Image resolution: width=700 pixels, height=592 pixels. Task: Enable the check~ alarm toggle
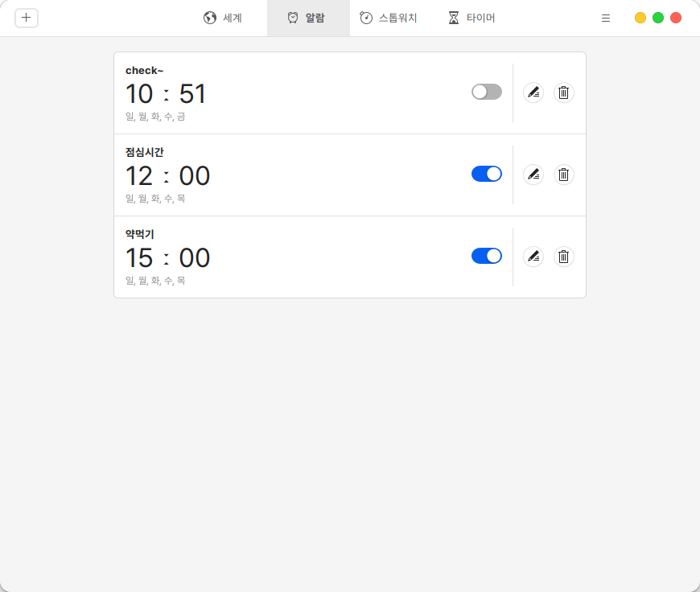pos(487,92)
